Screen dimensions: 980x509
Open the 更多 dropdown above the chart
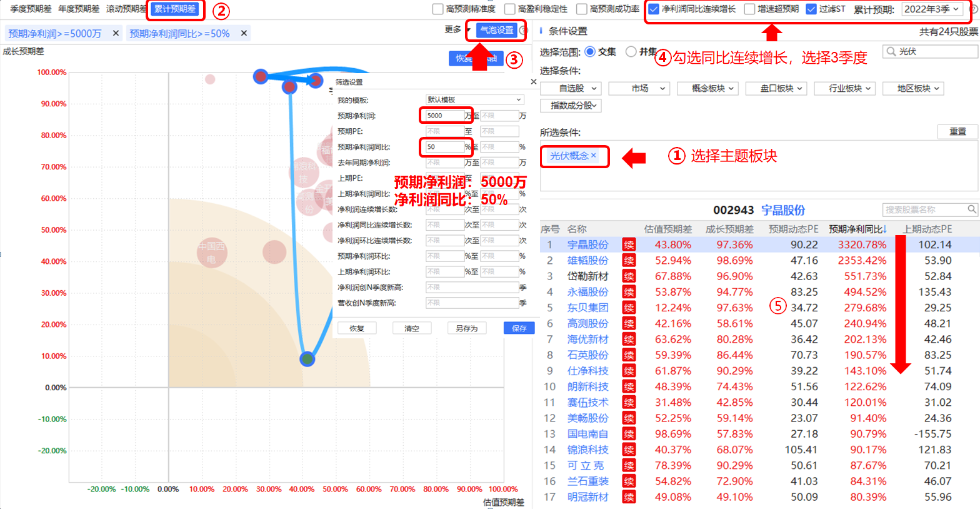457,29
